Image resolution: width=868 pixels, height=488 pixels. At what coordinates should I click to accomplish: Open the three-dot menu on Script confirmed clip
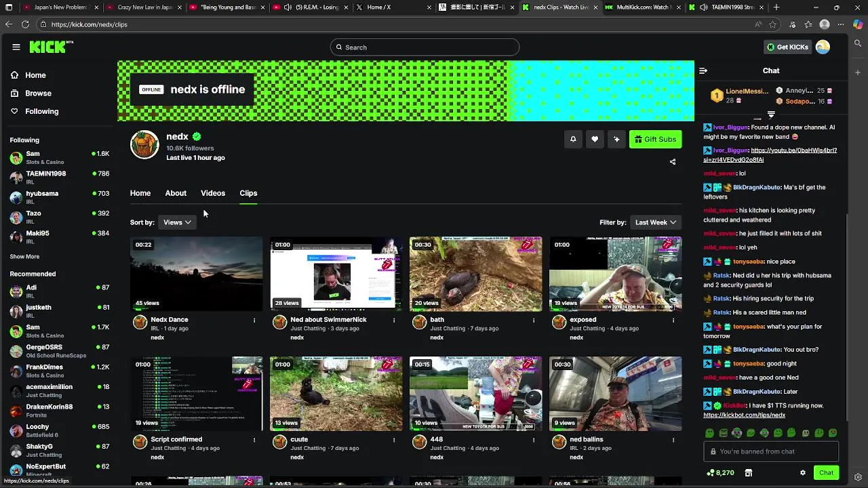pos(254,440)
